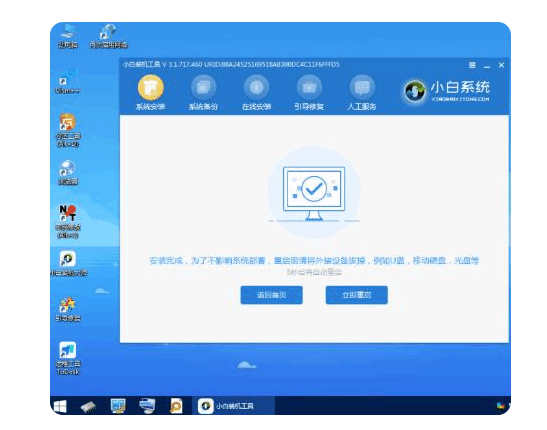The height and width of the screenshot is (430, 547).
Task: Click the system tray icon in the taskbar
Action: tap(501, 406)
